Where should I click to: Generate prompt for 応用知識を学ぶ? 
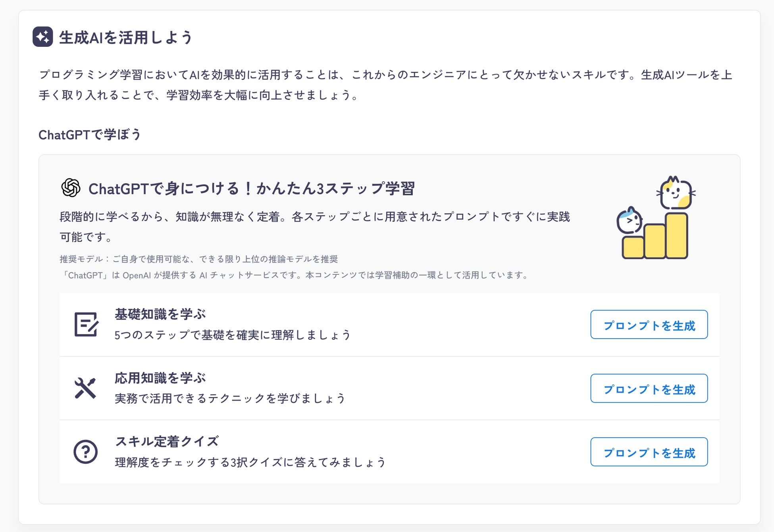pyautogui.click(x=649, y=388)
